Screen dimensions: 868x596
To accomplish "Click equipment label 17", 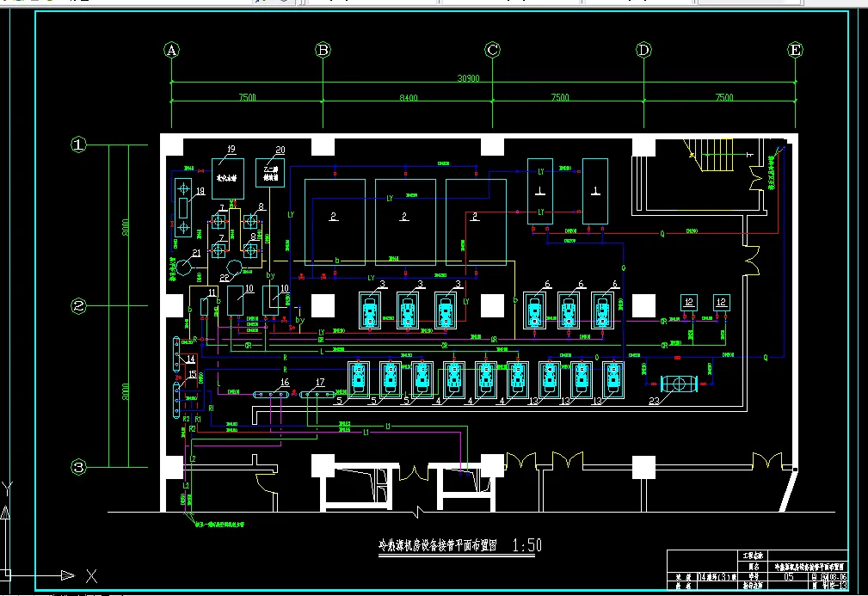I will point(320,382).
